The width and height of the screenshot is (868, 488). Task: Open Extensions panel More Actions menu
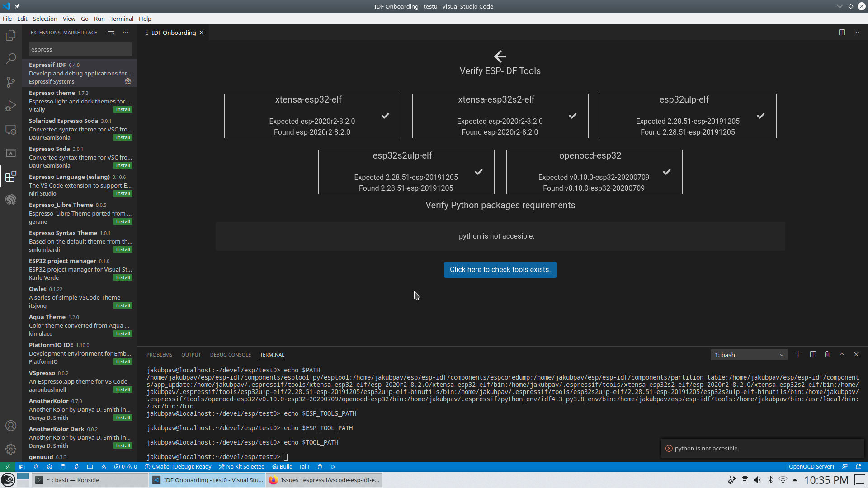tap(126, 32)
